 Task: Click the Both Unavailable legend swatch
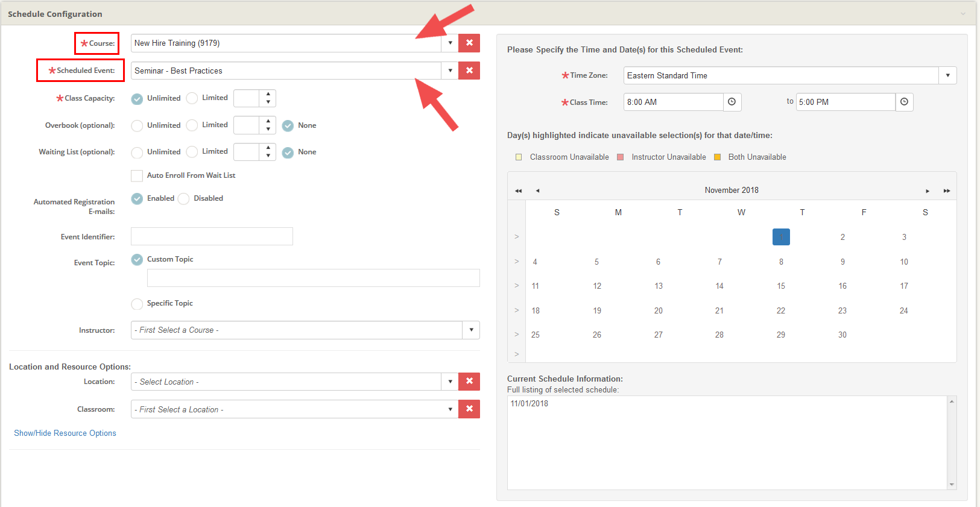point(717,157)
